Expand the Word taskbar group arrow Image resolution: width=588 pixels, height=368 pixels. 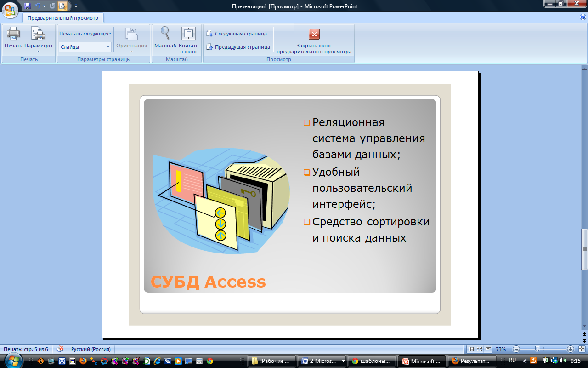pyautogui.click(x=343, y=361)
